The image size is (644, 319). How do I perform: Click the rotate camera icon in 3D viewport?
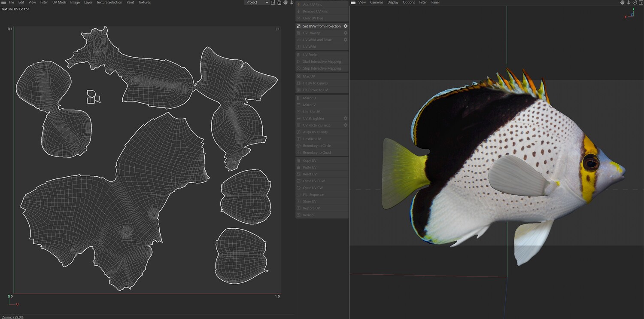click(635, 3)
